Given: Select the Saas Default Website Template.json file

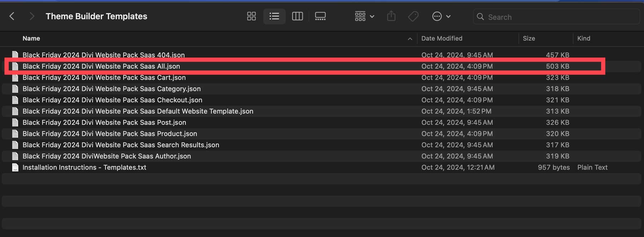Looking at the screenshot, I should pyautogui.click(x=138, y=111).
